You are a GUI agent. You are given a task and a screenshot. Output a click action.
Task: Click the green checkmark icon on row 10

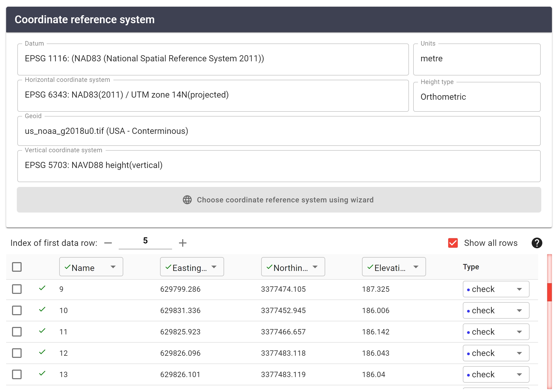click(x=42, y=309)
